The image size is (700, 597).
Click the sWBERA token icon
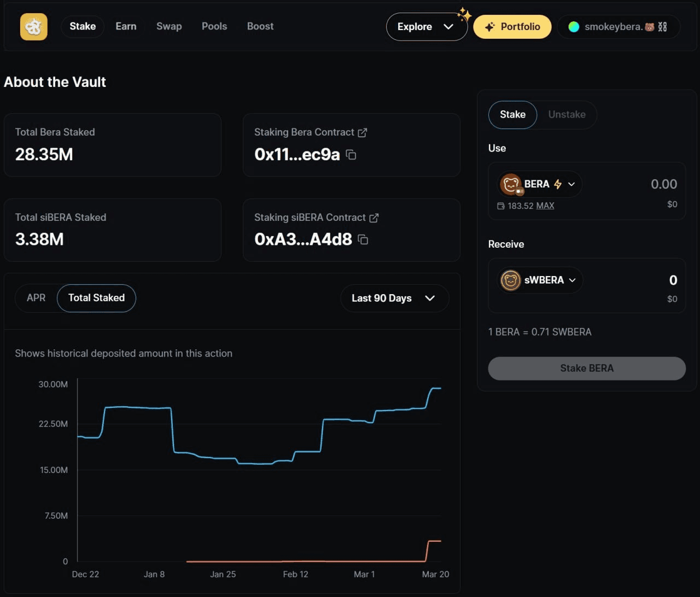click(x=511, y=280)
